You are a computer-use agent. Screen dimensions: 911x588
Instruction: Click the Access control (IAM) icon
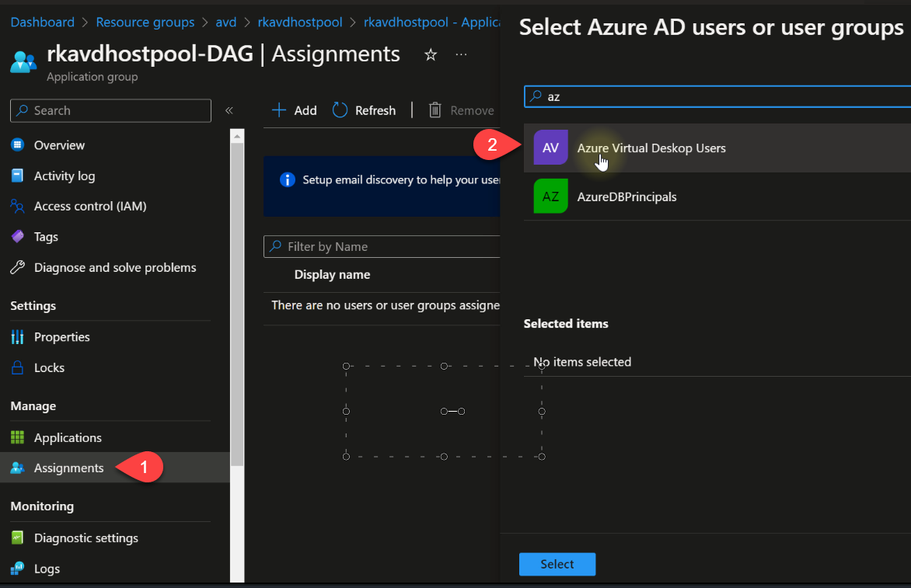17,207
